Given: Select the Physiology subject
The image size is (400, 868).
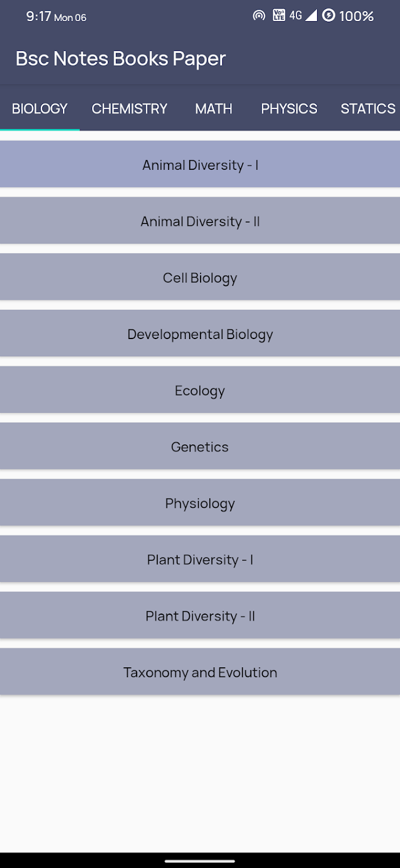Looking at the screenshot, I should click(x=200, y=503).
